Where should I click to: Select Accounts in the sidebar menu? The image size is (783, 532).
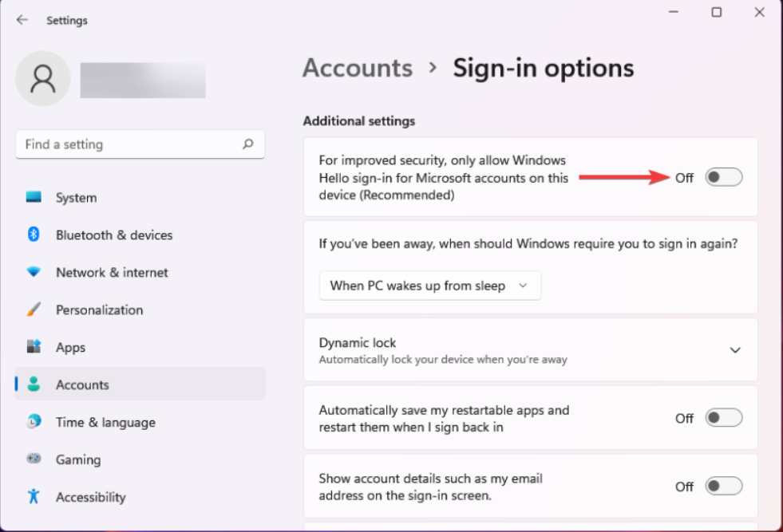pos(82,384)
